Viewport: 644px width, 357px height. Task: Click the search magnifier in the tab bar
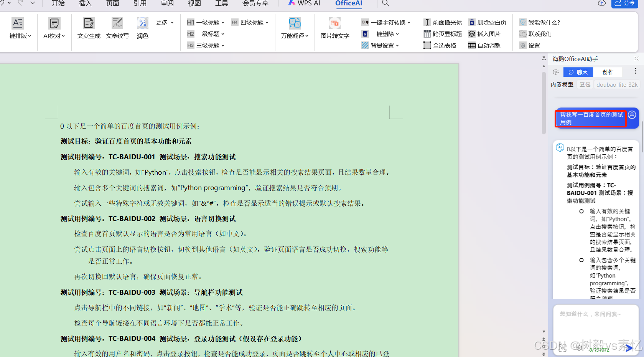pos(385,3)
